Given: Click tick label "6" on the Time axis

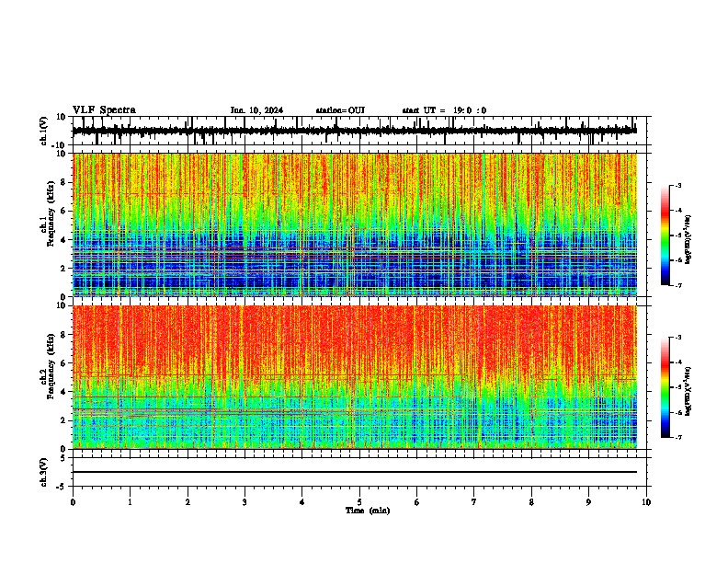Looking at the screenshot, I should (417, 502).
